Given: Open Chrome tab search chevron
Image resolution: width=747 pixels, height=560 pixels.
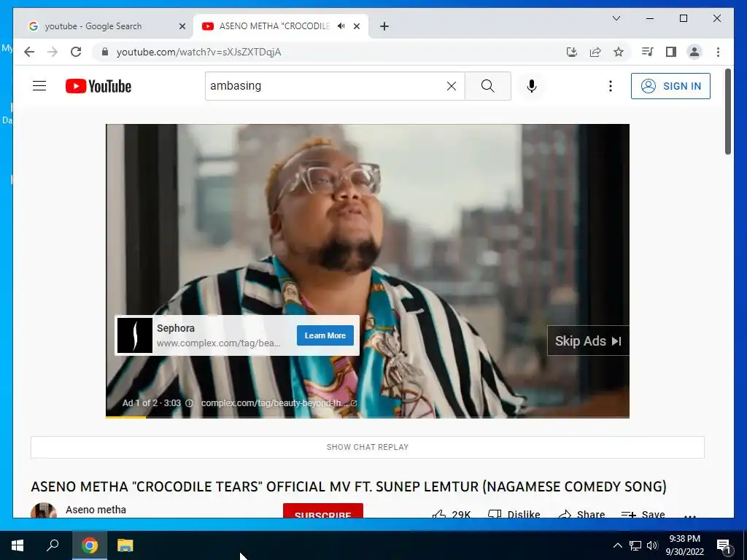Looking at the screenshot, I should (616, 18).
